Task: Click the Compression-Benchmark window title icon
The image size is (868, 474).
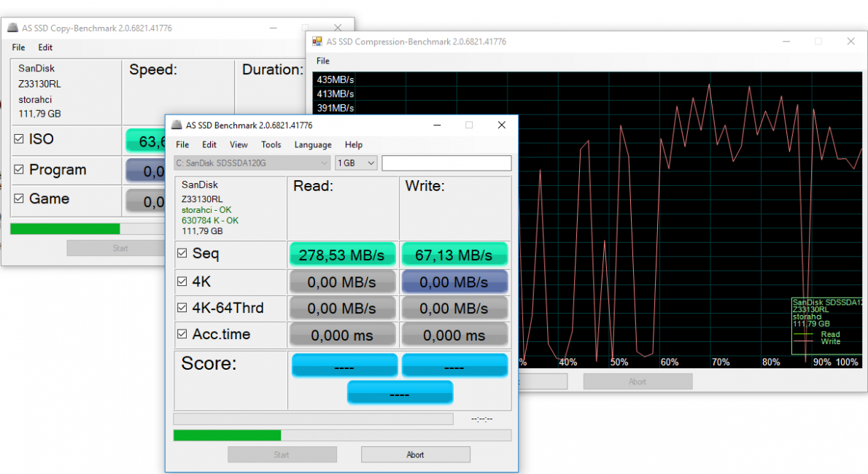Action: (317, 42)
